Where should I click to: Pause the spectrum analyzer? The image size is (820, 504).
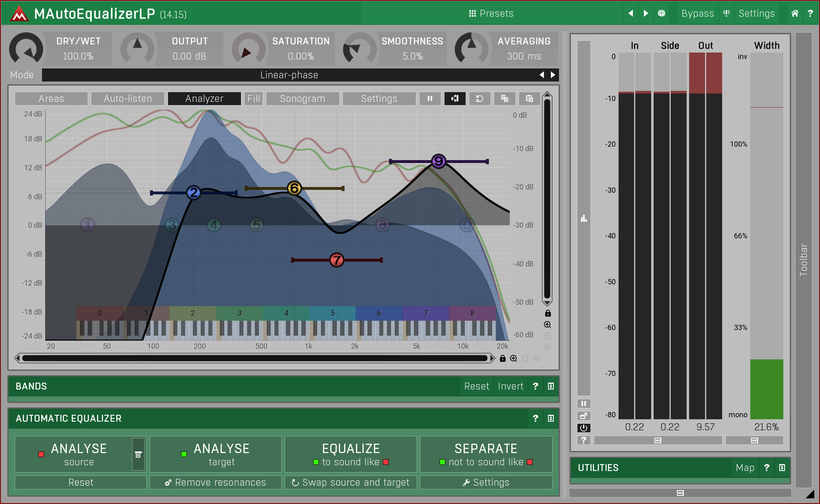click(x=430, y=98)
